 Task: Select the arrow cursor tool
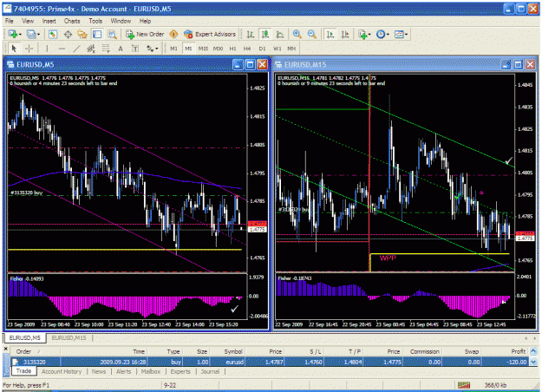[14, 49]
